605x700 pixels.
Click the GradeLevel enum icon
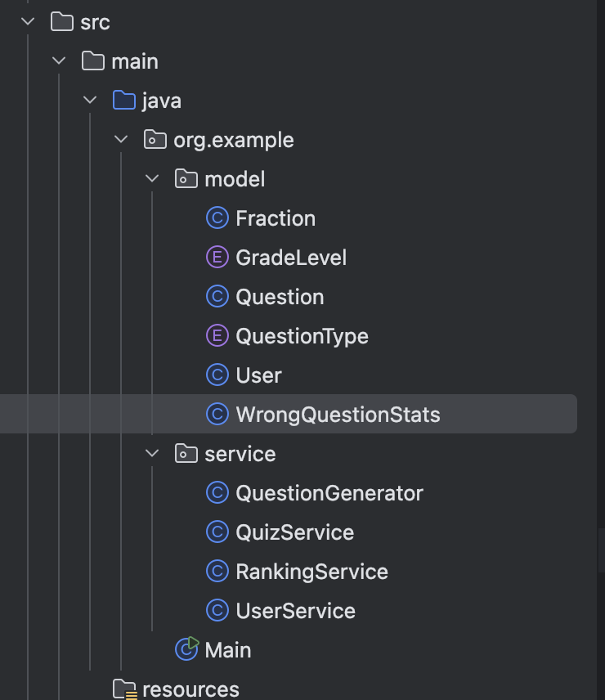pos(217,258)
